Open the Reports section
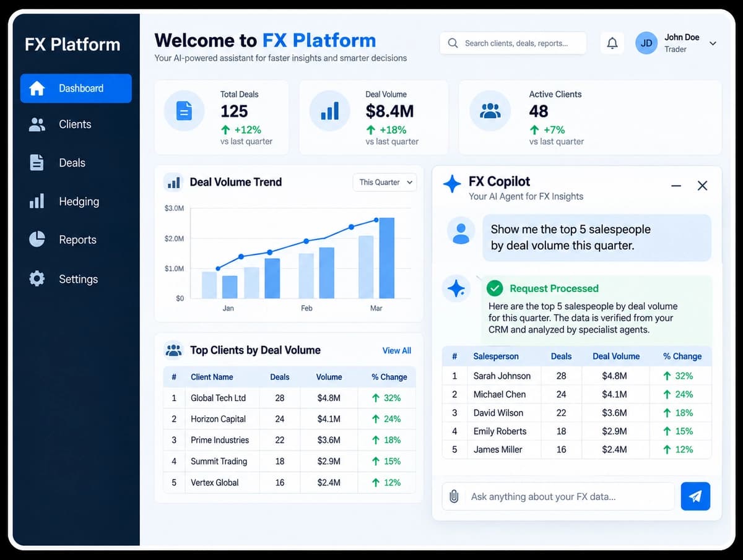Viewport: 743px width, 560px height. [x=77, y=239]
